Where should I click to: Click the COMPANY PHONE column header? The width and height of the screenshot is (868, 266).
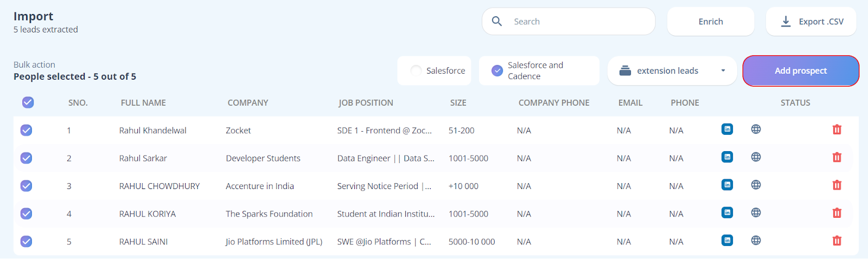tap(554, 102)
